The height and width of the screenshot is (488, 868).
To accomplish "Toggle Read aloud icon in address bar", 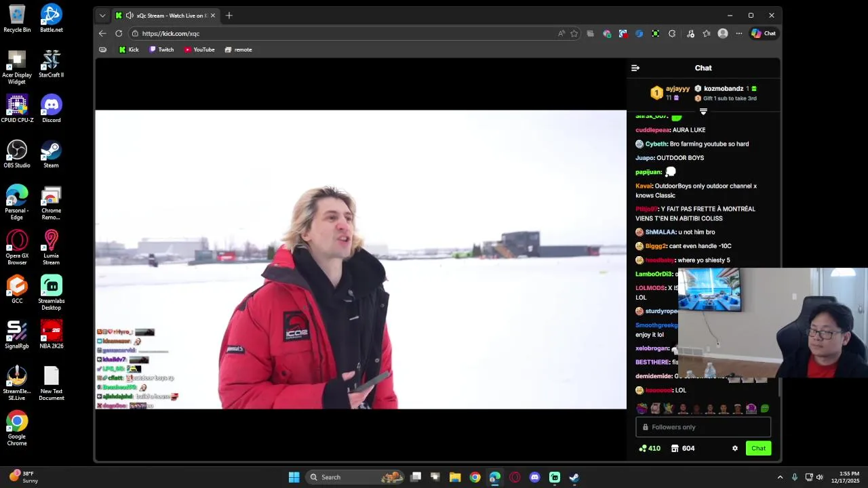I will click(x=561, y=33).
